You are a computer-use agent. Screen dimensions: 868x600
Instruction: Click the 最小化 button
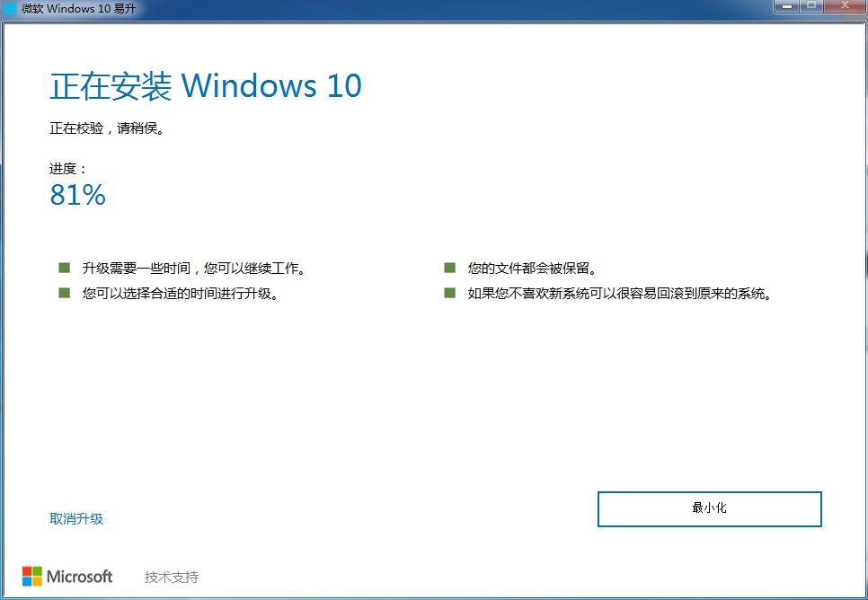pyautogui.click(x=709, y=508)
